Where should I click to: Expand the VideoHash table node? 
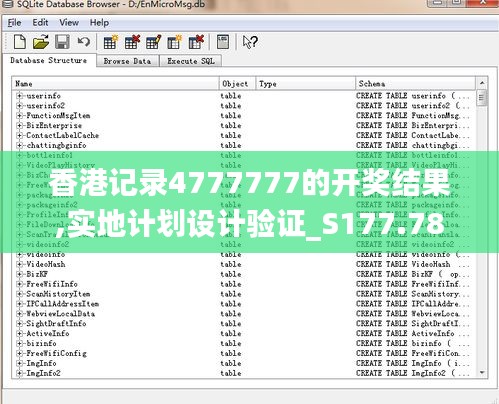tap(19, 264)
